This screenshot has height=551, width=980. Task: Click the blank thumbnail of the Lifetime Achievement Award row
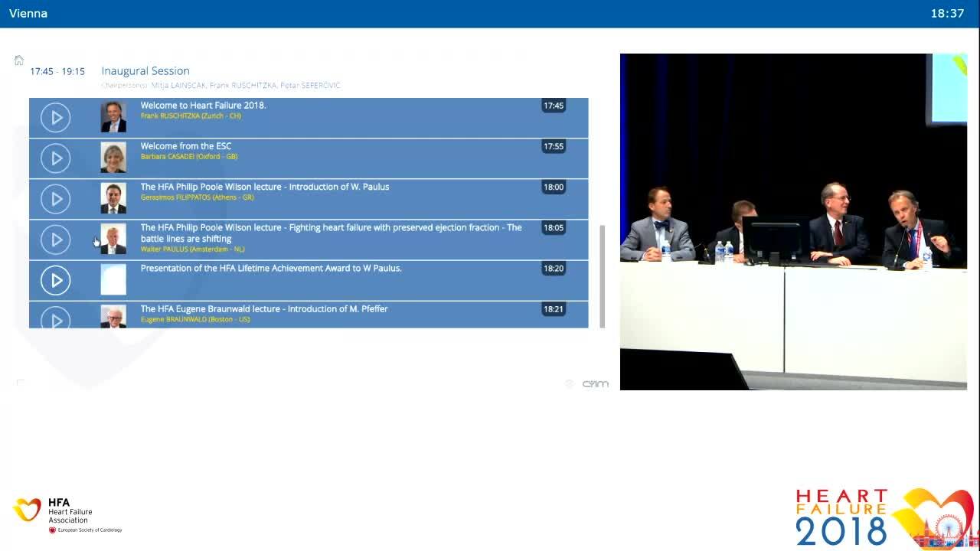113,279
